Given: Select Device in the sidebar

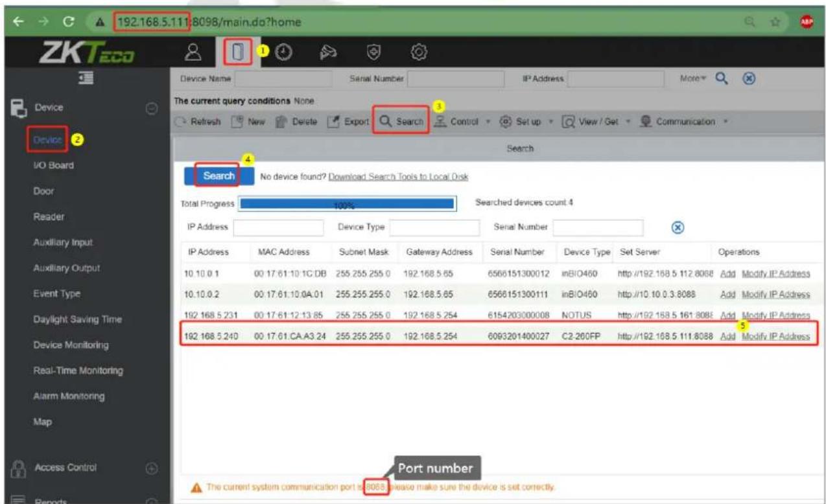Looking at the screenshot, I should tap(48, 139).
